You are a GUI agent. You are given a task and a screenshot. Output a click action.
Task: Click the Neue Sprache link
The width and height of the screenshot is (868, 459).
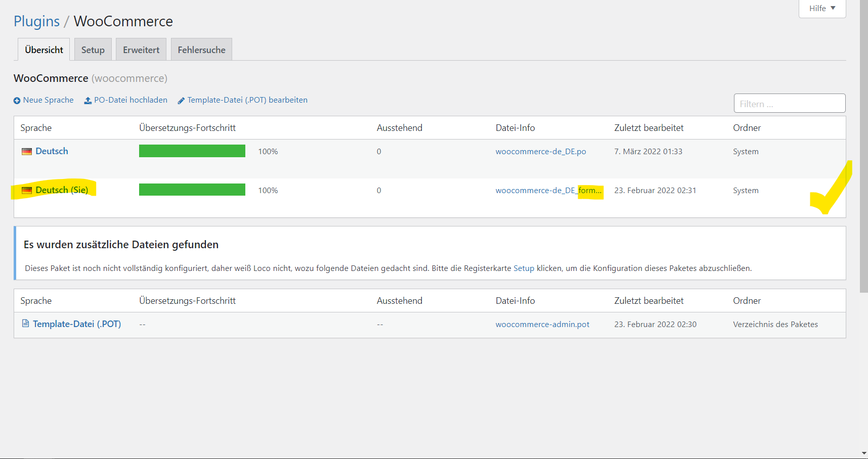point(48,100)
